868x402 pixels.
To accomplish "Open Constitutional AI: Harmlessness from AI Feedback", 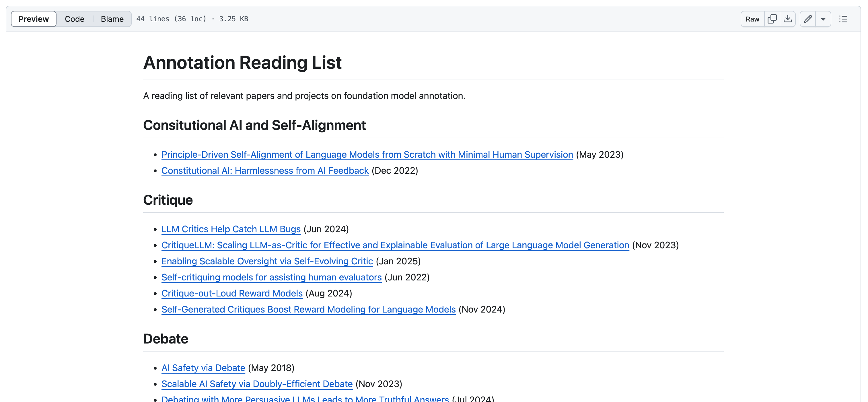I will click(x=265, y=171).
